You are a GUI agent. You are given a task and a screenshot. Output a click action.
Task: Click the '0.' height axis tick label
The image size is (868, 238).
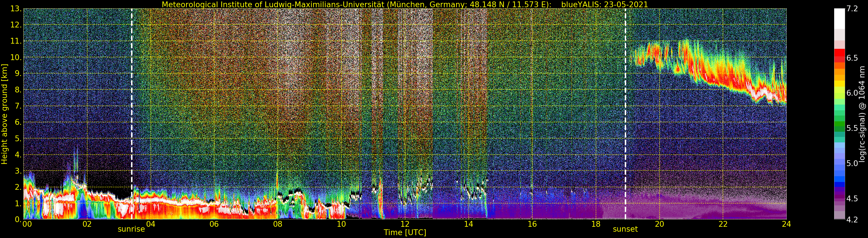18,219
